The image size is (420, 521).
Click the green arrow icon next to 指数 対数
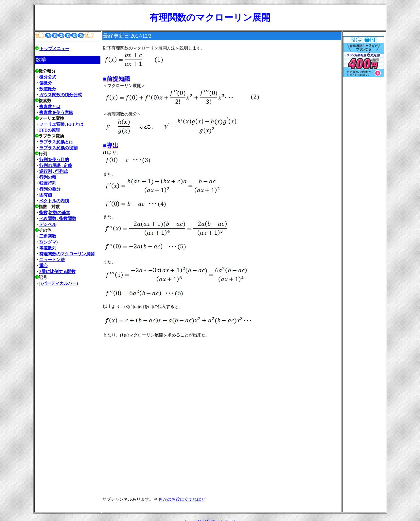(x=37, y=207)
